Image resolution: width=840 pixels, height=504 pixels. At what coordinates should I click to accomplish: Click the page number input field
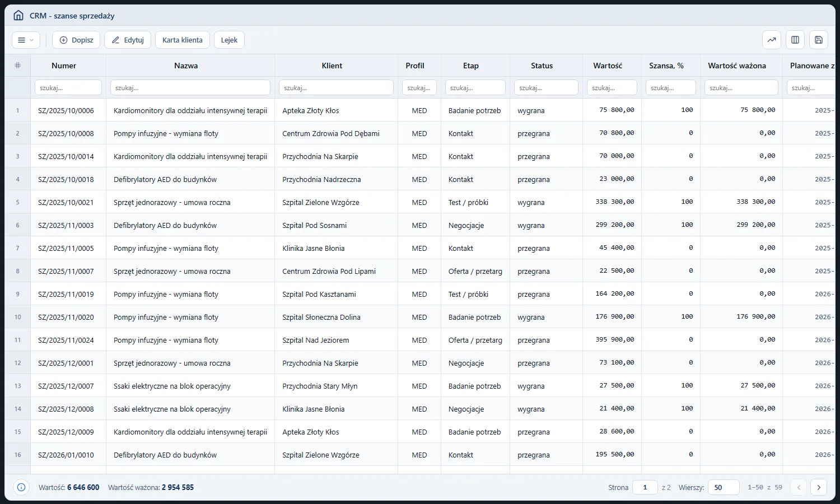645,487
